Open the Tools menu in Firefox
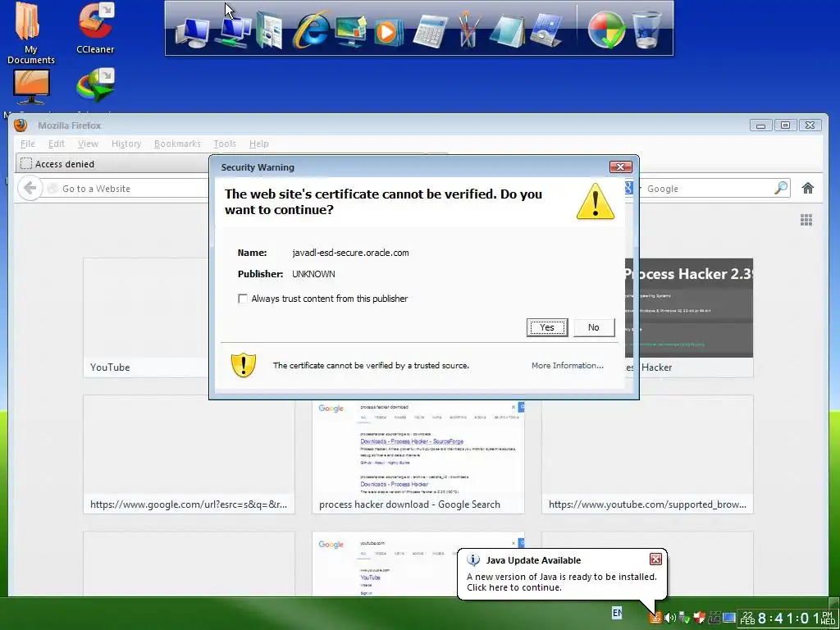The width and height of the screenshot is (840, 630). pyautogui.click(x=225, y=144)
